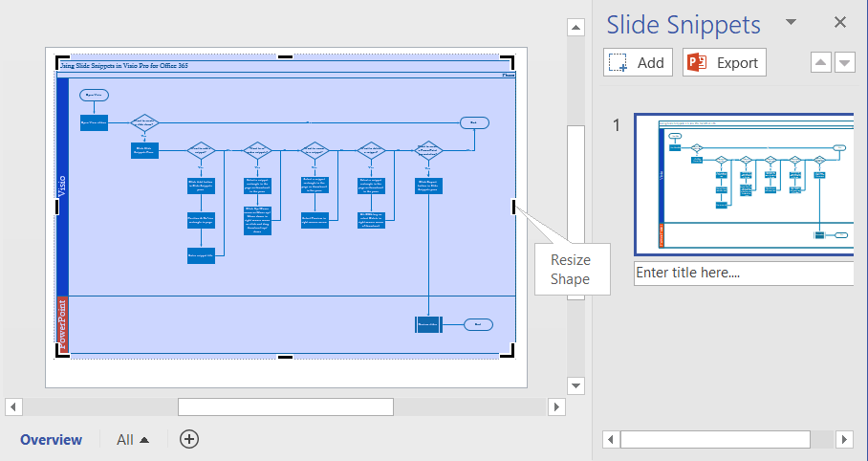Click top-left corner handle of snippet

61,60
